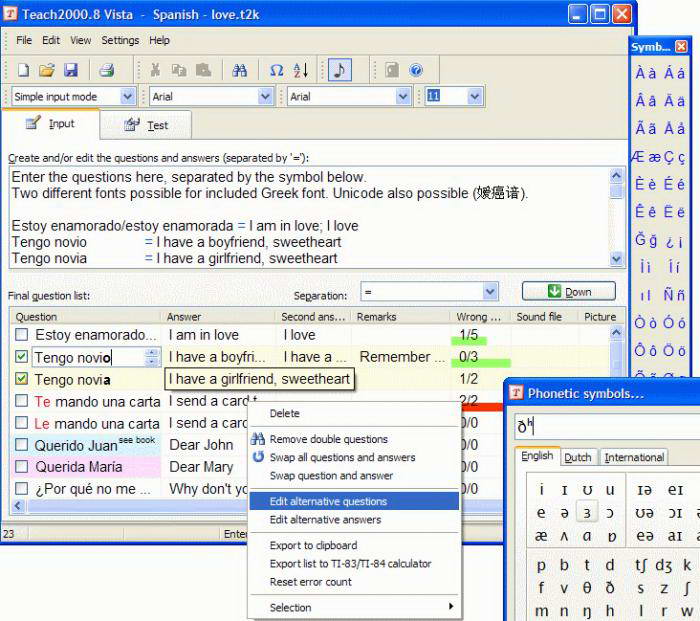Save the list with the floppy disk icon
Screen dimensions: 700x621
(x=71, y=70)
